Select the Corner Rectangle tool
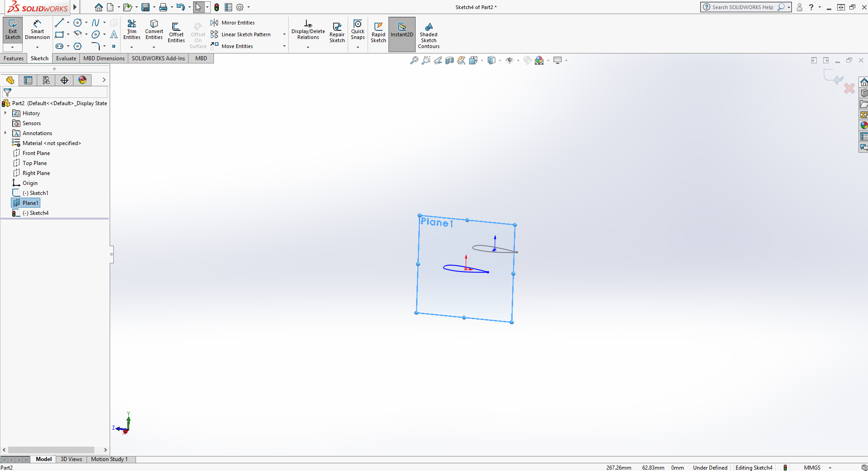 click(x=59, y=34)
